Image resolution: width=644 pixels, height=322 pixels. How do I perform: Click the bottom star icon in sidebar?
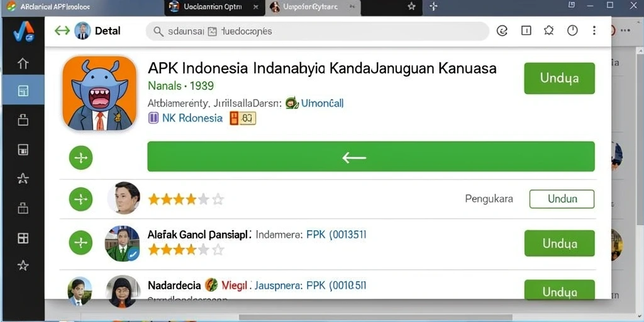tap(23, 266)
